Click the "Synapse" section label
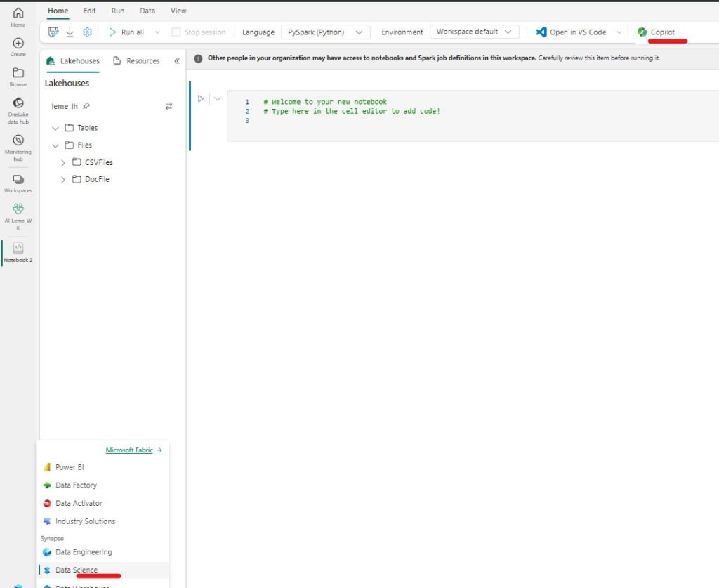This screenshot has width=719, height=588. (52, 538)
